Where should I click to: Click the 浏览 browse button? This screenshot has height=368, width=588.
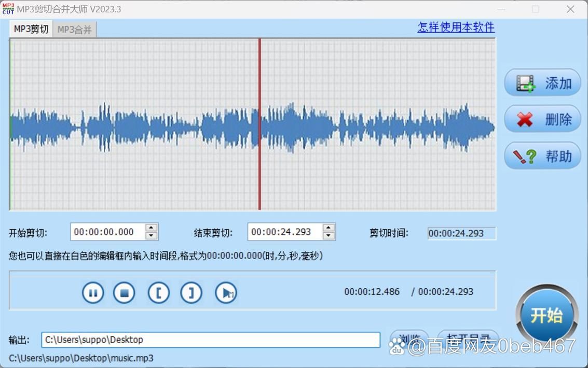point(410,337)
